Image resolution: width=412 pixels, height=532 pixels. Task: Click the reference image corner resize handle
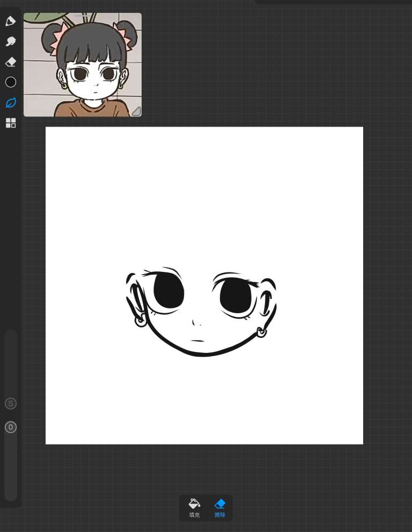pyautogui.click(x=136, y=111)
